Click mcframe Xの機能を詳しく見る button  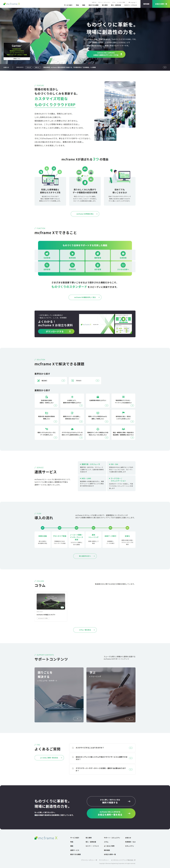(85, 297)
